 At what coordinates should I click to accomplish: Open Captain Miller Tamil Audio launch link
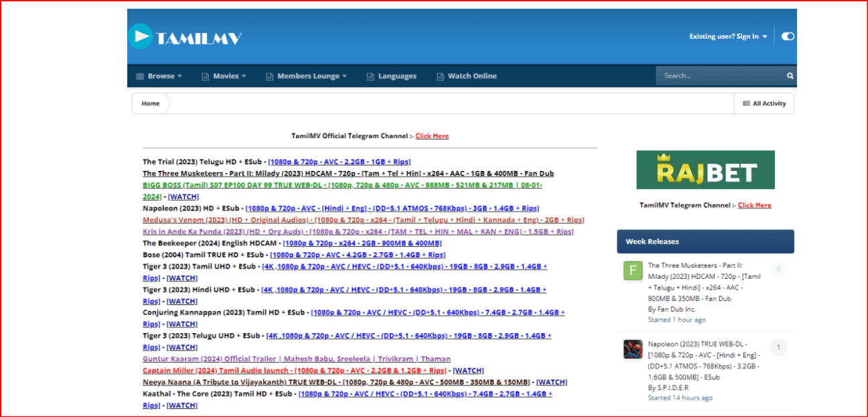[295, 370]
